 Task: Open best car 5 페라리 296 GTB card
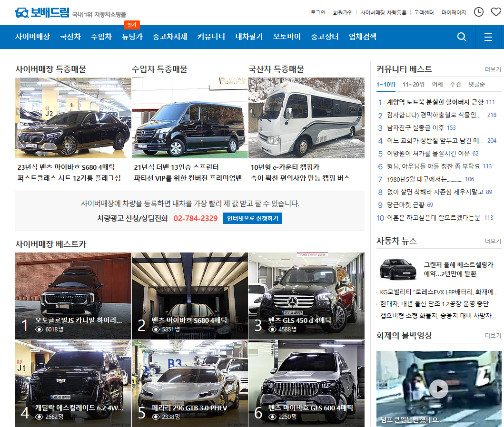189,384
